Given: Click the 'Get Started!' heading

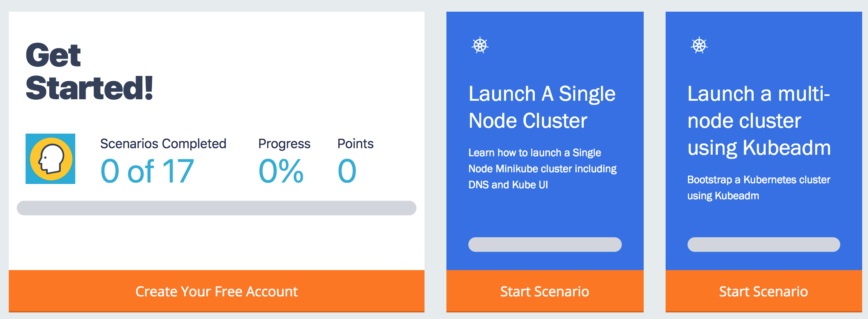Looking at the screenshot, I should pos(90,72).
